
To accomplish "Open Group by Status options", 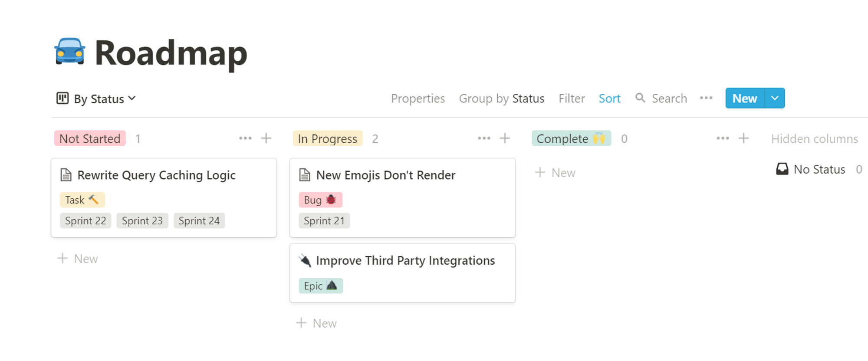I will (501, 98).
